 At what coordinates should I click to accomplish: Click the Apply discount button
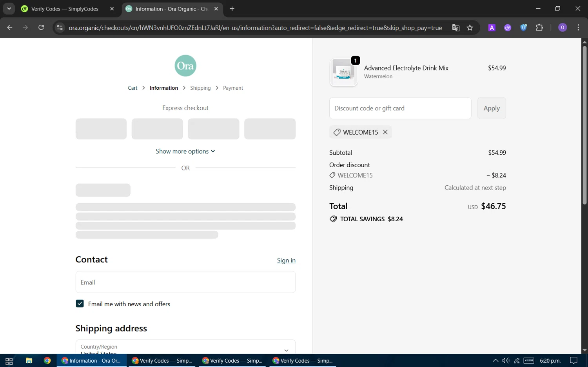pos(492,108)
